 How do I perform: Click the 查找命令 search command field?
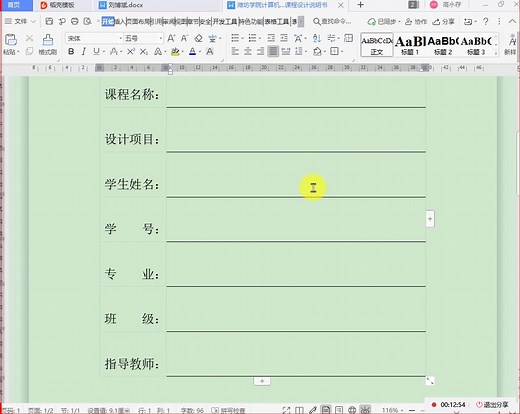(332, 22)
